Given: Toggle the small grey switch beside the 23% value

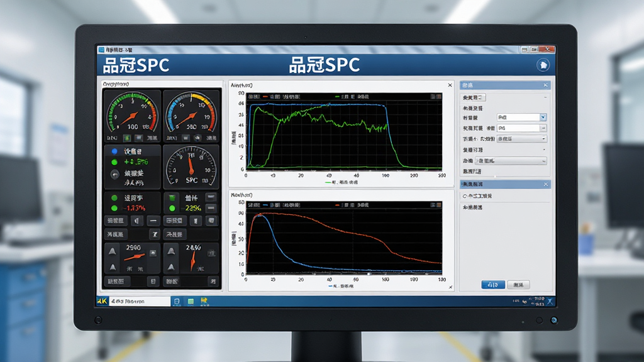Looking at the screenshot, I should (211, 209).
